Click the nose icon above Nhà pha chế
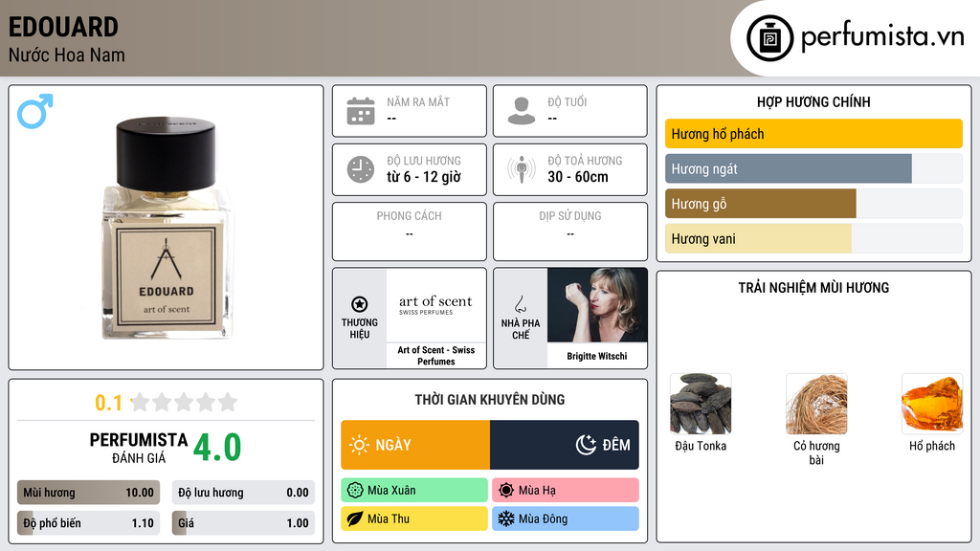The width and height of the screenshot is (980, 551). (520, 304)
